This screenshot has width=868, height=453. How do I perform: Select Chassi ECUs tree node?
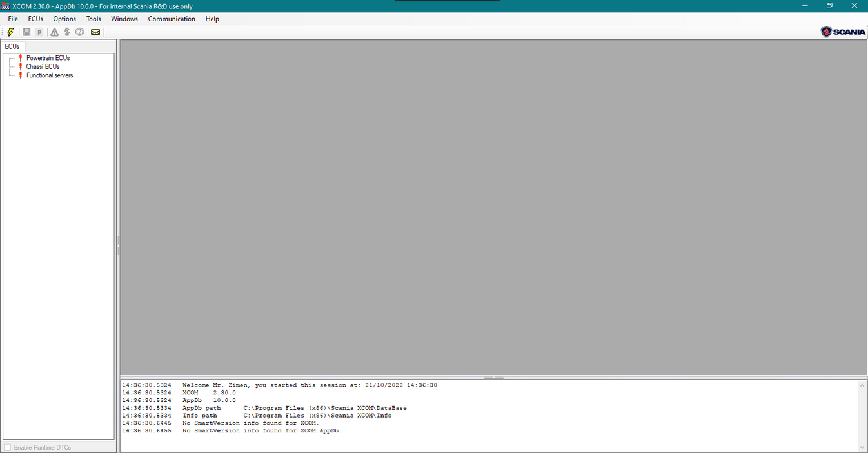(43, 66)
